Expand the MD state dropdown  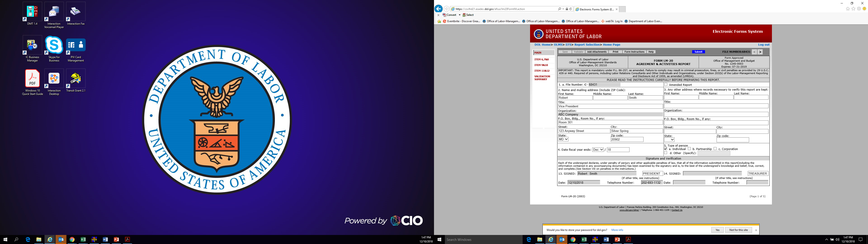[563, 139]
